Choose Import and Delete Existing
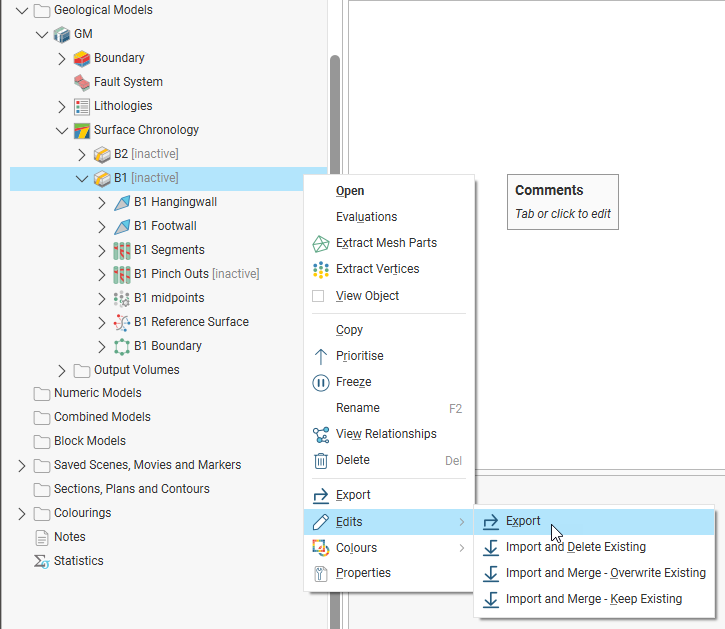The height and width of the screenshot is (629, 725). pyautogui.click(x=575, y=547)
